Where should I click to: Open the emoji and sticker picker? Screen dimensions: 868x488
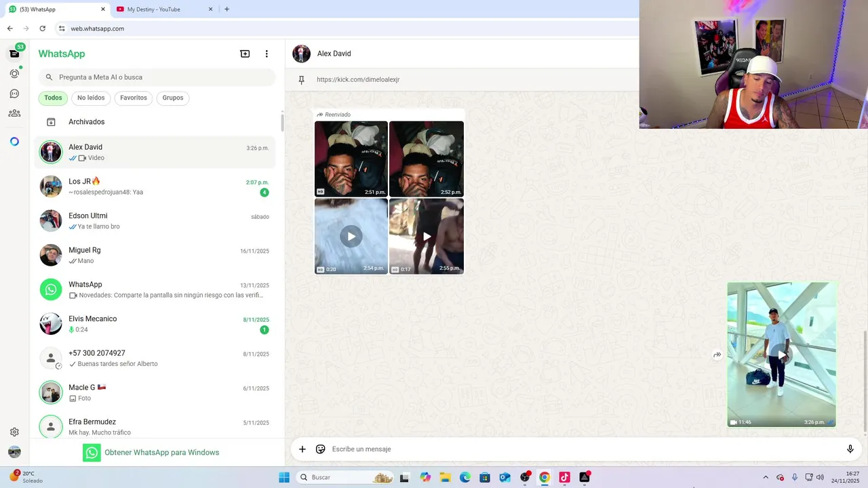click(321, 449)
